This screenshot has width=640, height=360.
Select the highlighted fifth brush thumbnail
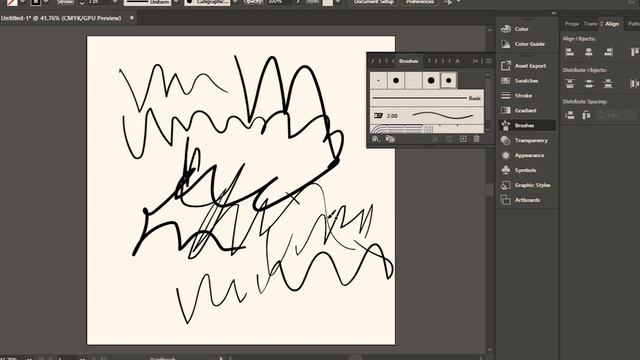click(x=448, y=80)
